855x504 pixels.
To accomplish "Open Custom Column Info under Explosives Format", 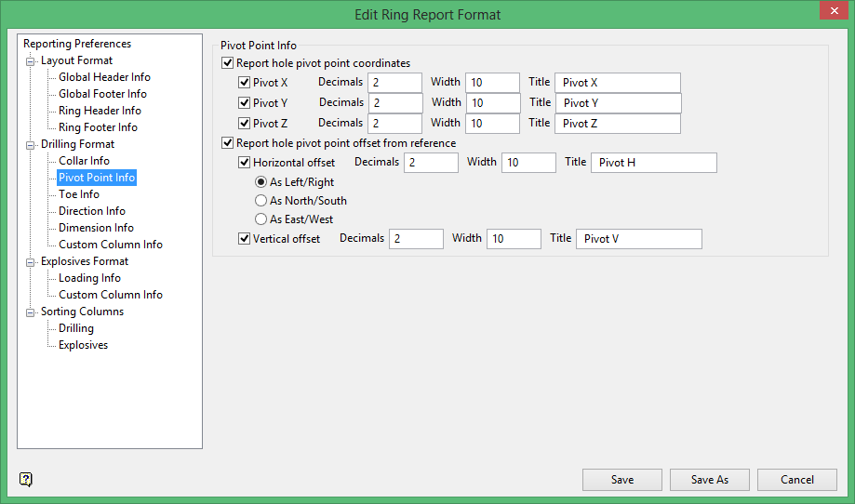I will tap(111, 295).
